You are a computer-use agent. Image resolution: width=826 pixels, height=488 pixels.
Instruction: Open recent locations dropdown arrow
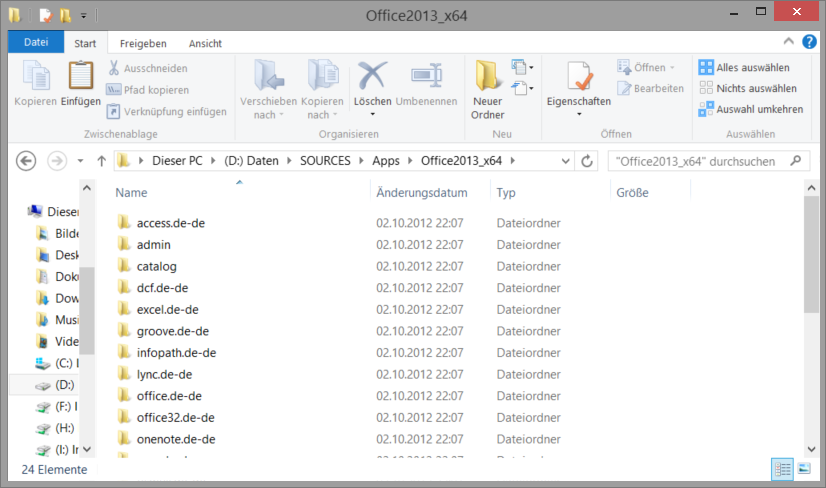81,161
